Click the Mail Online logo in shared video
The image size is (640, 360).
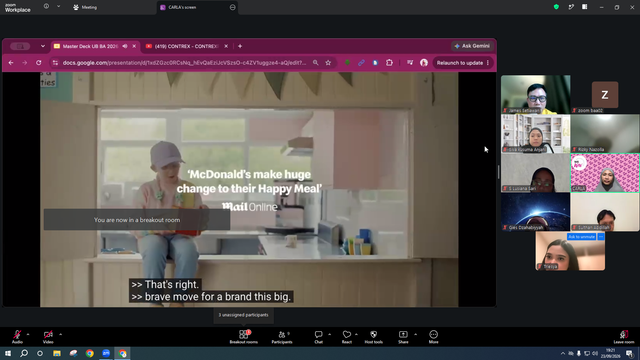[250, 207]
